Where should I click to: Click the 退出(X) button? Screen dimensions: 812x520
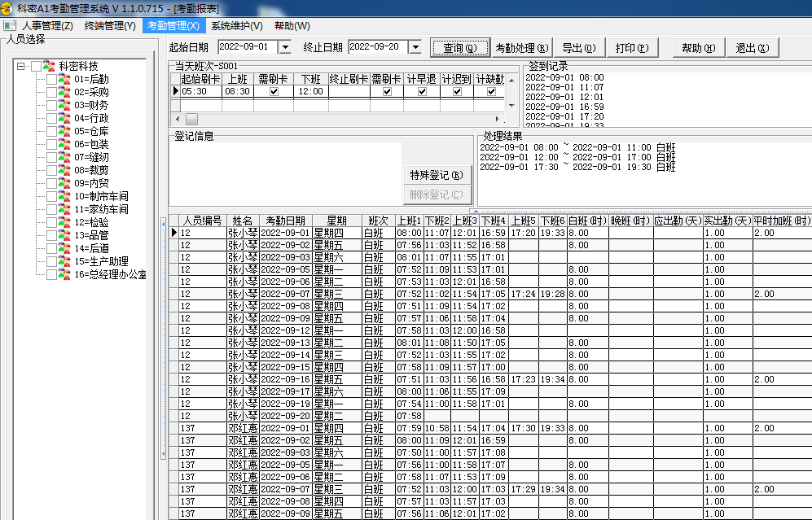point(753,47)
